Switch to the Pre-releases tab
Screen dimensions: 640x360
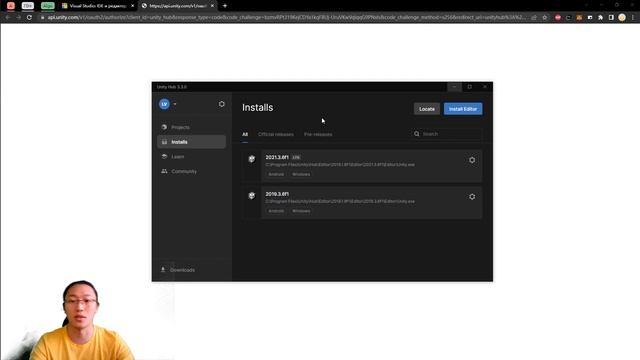[318, 134]
